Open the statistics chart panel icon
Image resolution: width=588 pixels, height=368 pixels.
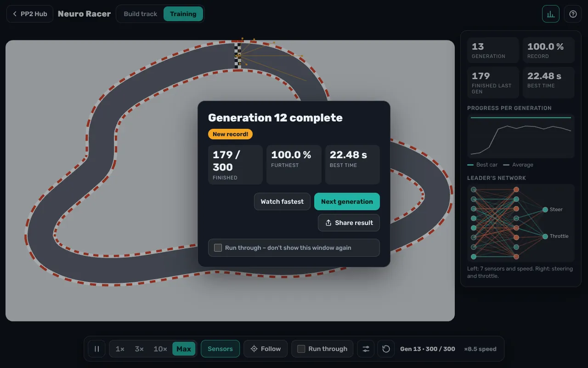551,14
